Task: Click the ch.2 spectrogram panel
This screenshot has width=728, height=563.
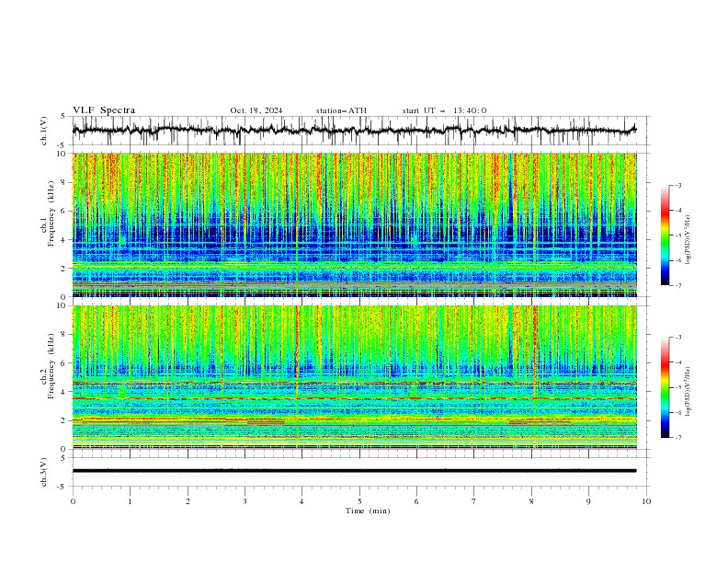Action: 355,377
